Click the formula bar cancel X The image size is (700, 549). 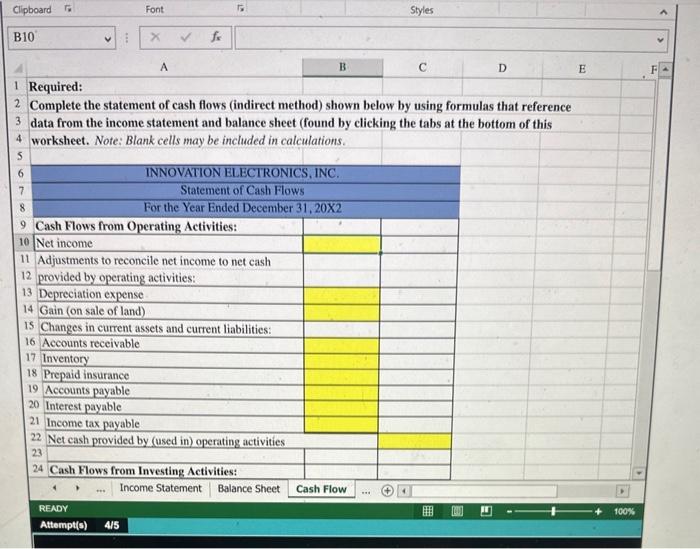click(154, 37)
